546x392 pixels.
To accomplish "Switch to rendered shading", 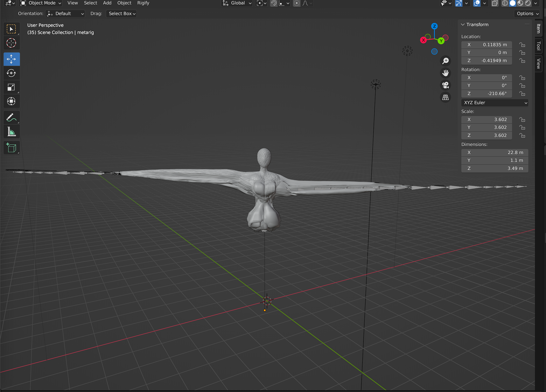I will 528,3.
